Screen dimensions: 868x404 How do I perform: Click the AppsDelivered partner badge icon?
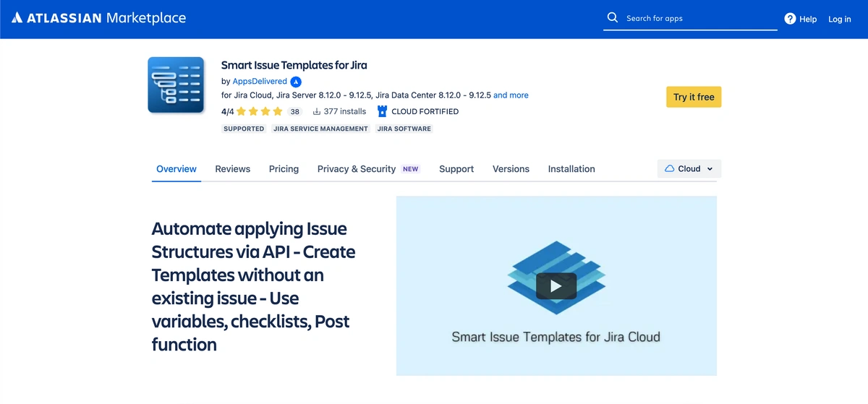point(296,82)
